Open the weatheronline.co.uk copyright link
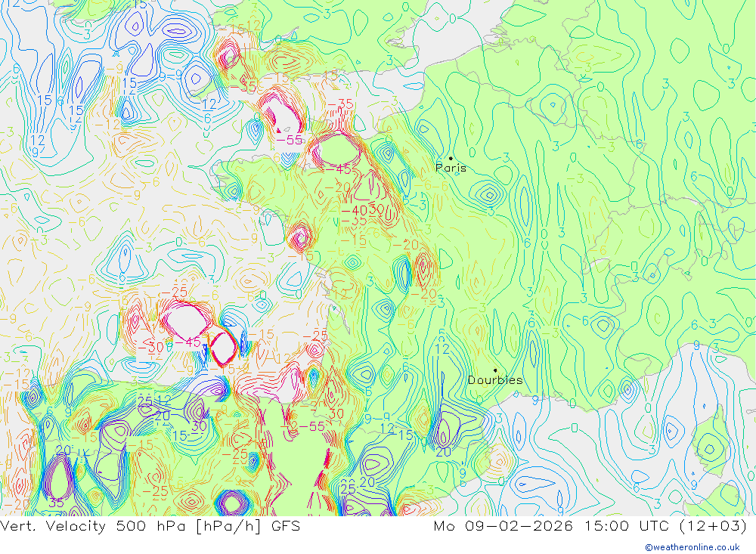 (692, 547)
